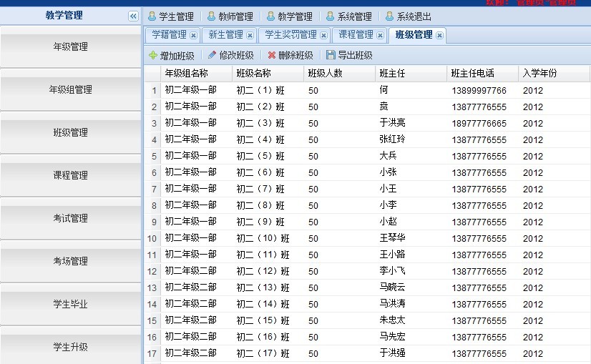Open 学生毕业 in the sidebar

[x=71, y=305]
